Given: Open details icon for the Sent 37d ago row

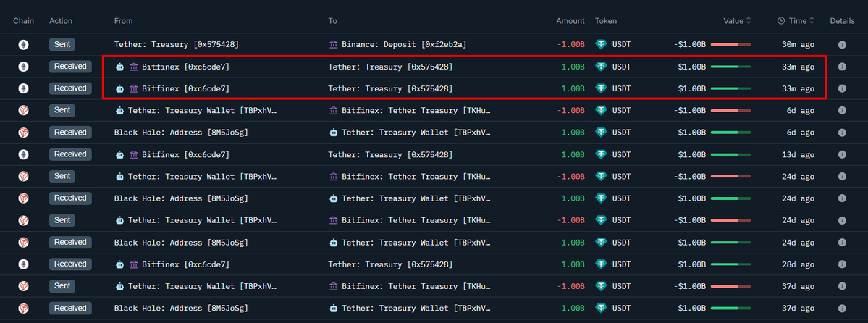Looking at the screenshot, I should [x=842, y=286].
